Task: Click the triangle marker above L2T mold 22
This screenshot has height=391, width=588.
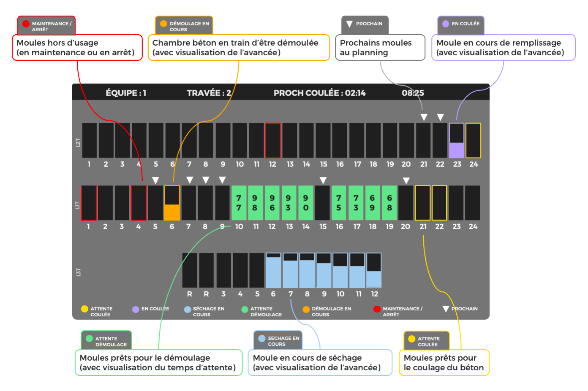Action: coord(441,117)
